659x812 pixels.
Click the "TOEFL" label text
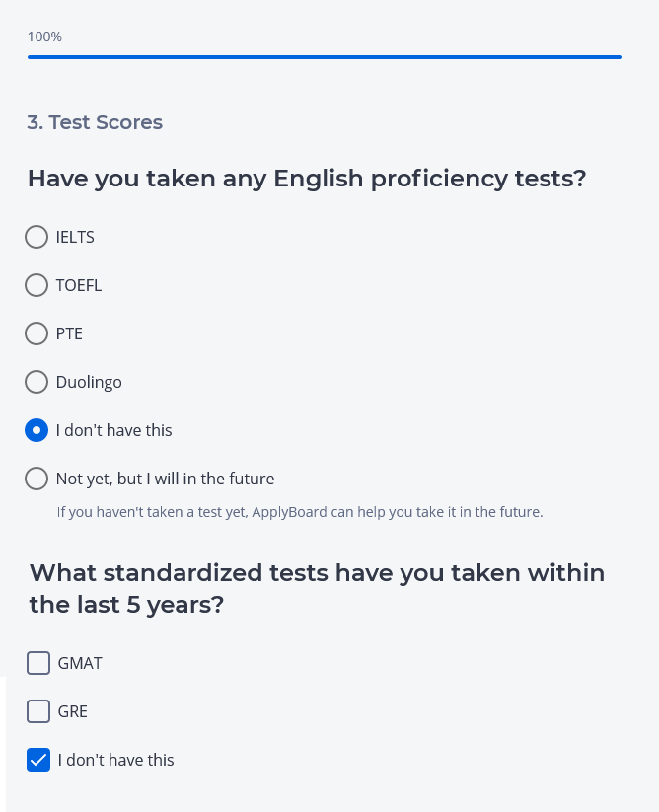tap(79, 285)
